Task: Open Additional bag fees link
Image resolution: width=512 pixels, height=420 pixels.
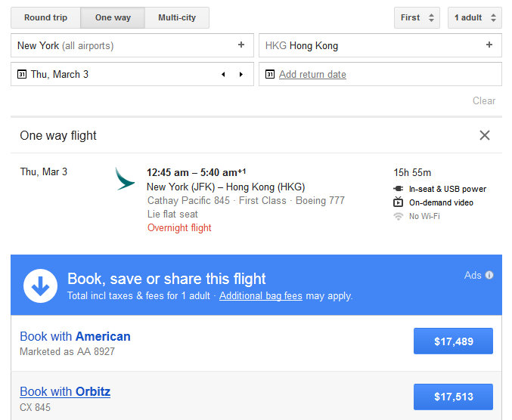Action: pyautogui.click(x=260, y=296)
